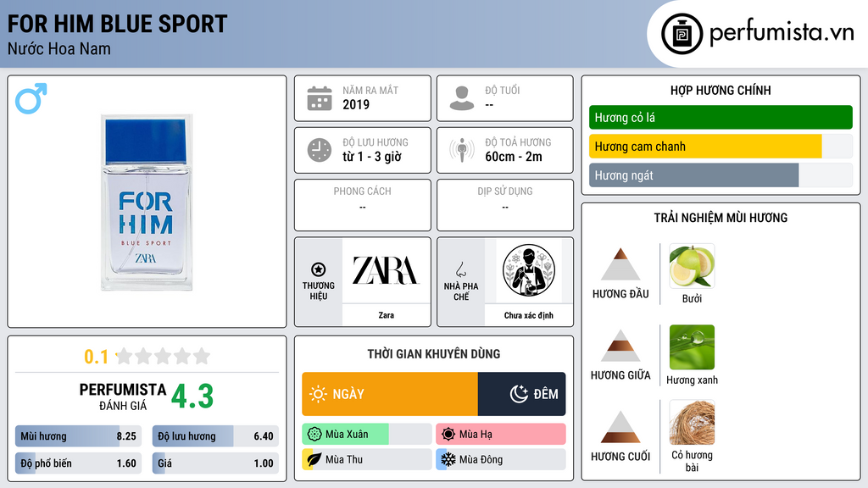868x488 pixels.
Task: Click the Mùi hương 8.25 score bar
Action: tap(79, 436)
